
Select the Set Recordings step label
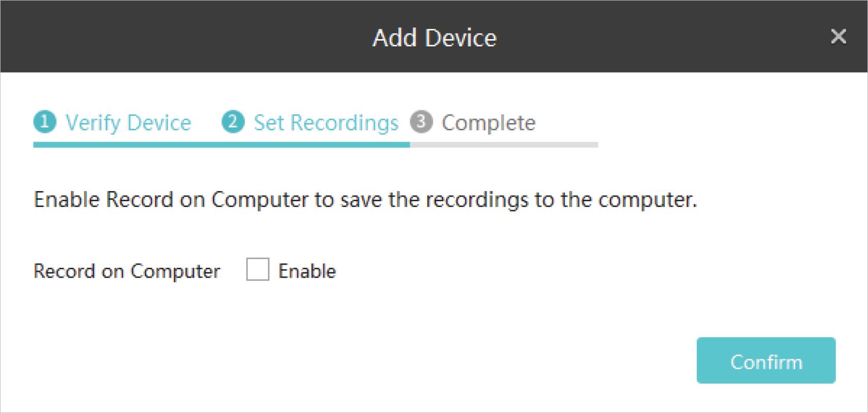coord(326,123)
